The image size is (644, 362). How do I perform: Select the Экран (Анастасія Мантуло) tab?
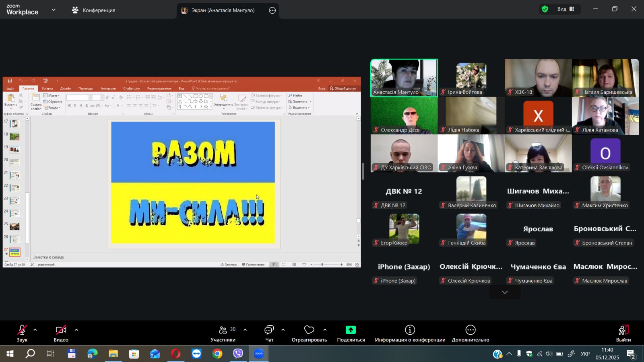point(223,10)
